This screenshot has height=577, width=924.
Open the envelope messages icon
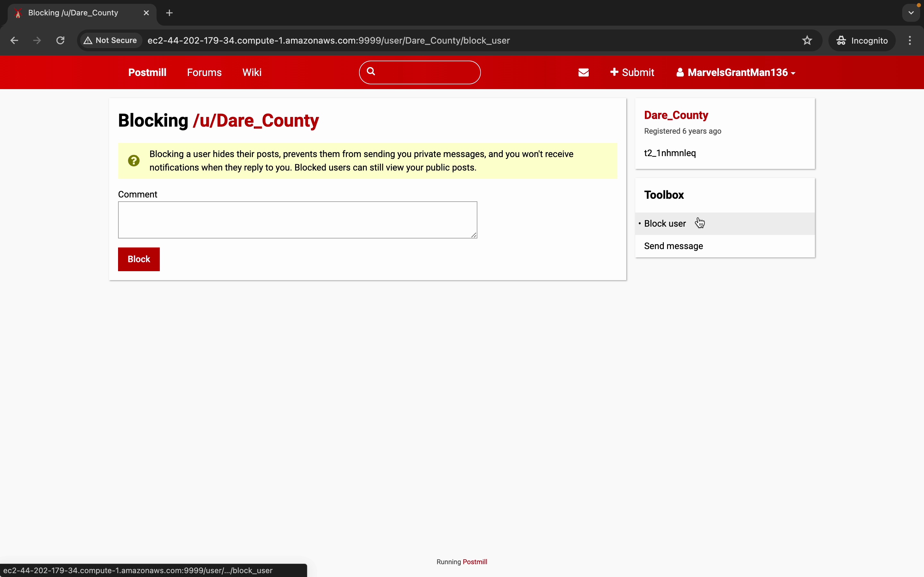583,72
